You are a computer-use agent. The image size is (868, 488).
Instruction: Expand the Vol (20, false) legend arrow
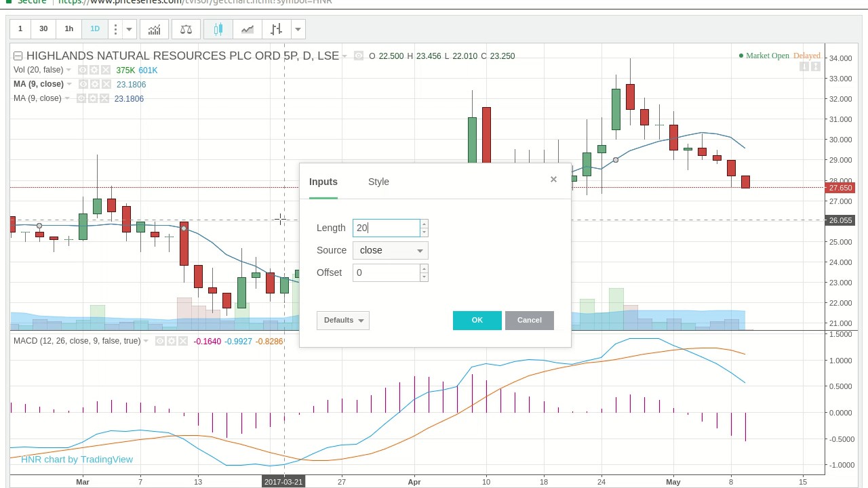[x=69, y=70]
